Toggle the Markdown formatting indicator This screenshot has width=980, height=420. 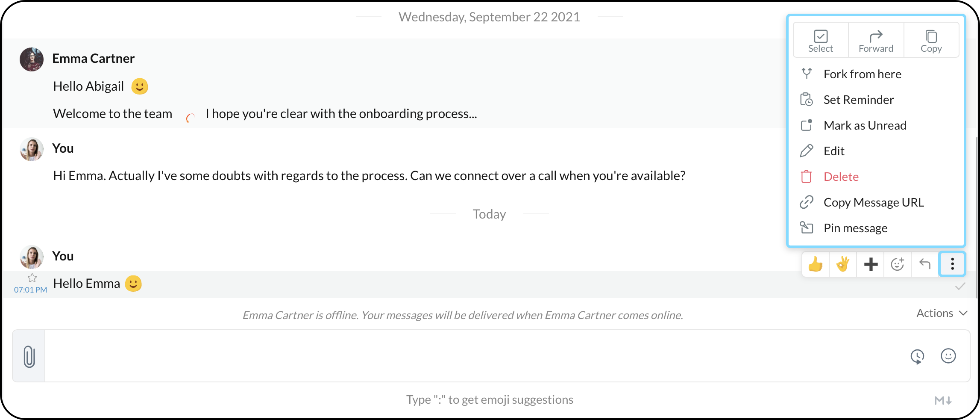(943, 400)
